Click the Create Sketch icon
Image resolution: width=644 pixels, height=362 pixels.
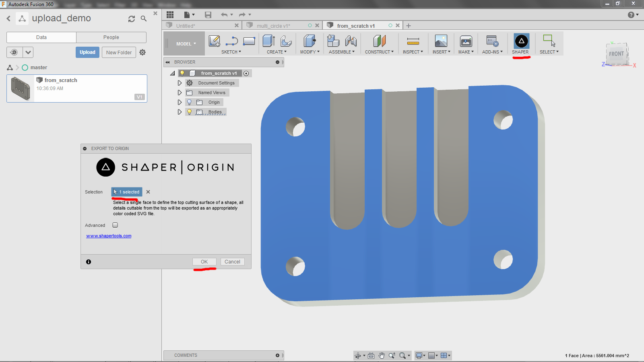pyautogui.click(x=215, y=41)
